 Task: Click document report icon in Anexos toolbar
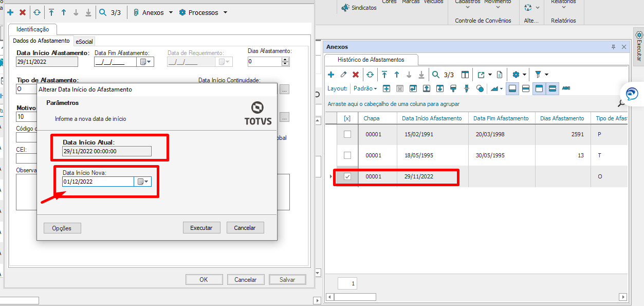click(x=500, y=75)
